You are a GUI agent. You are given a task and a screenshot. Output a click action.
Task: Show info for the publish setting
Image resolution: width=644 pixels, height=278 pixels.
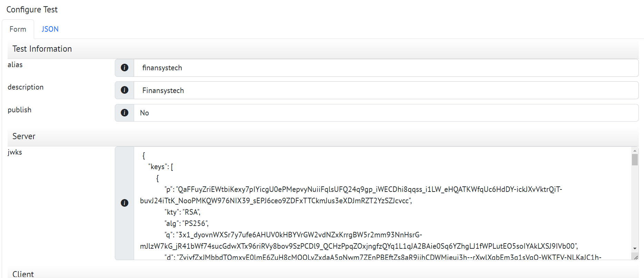[124, 113]
